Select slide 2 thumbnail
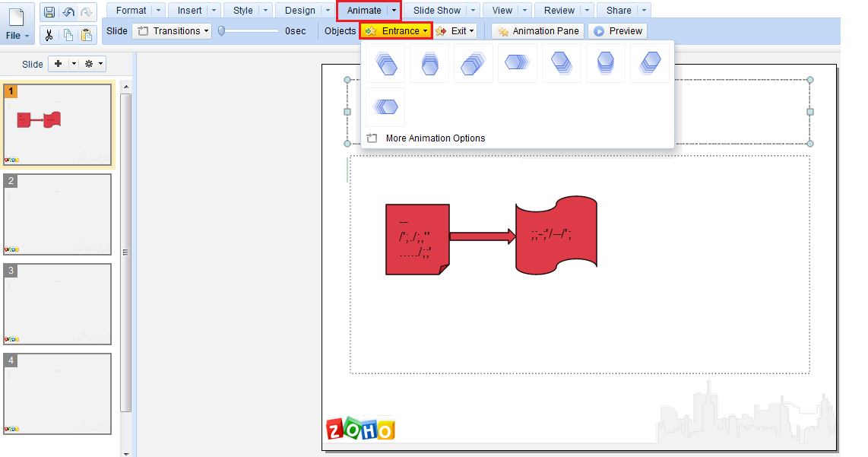The width and height of the screenshot is (868, 457). (x=58, y=214)
